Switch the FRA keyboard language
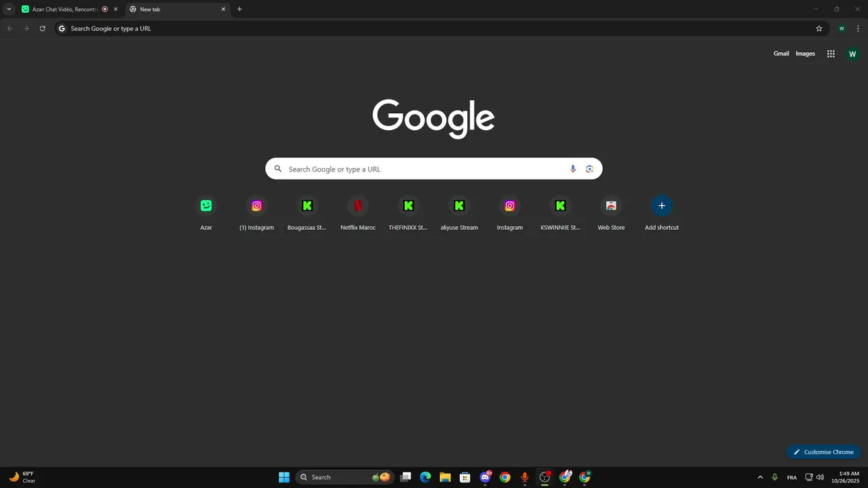868x488 pixels. [x=792, y=477]
